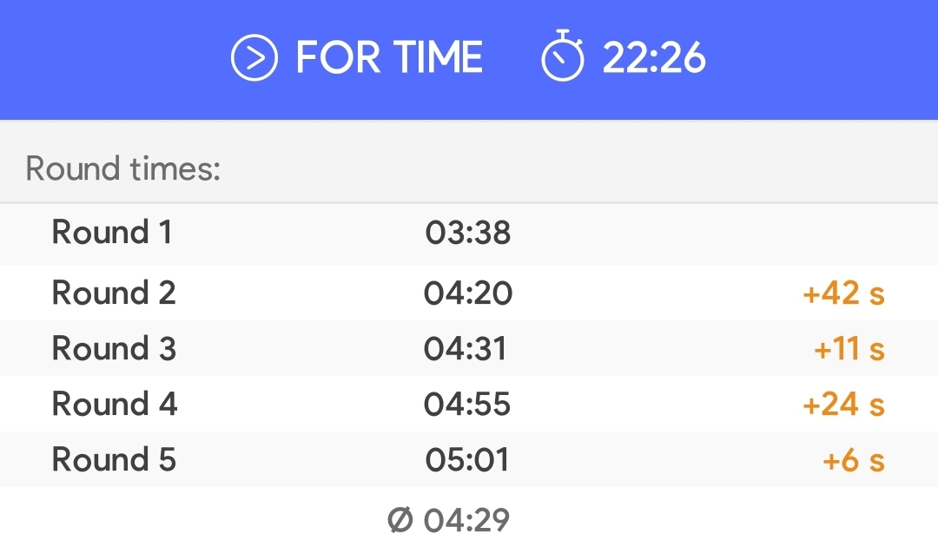Select the Round 1 row label
The height and width of the screenshot is (560, 938).
pyautogui.click(x=112, y=232)
